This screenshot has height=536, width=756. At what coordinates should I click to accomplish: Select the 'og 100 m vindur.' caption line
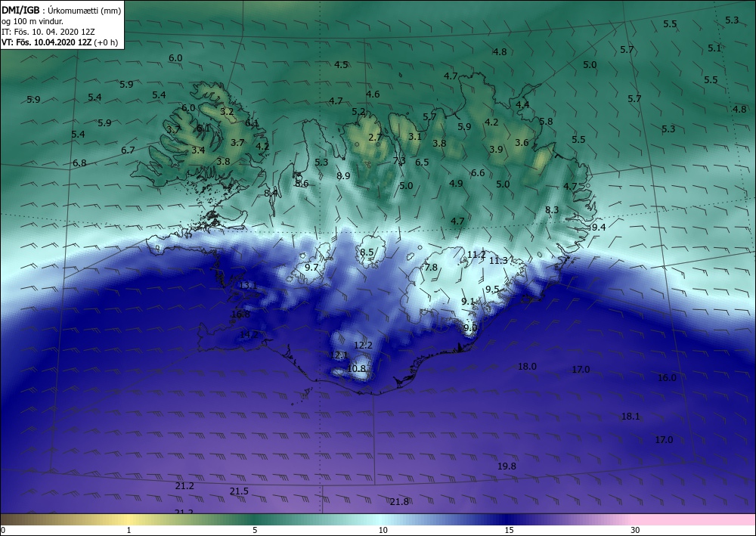(33, 21)
